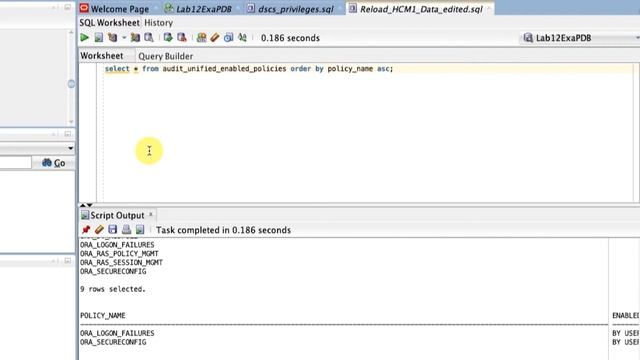The width and height of the screenshot is (640, 360).
Task: Click the blue circular handle on left panel
Action: [71, 84]
